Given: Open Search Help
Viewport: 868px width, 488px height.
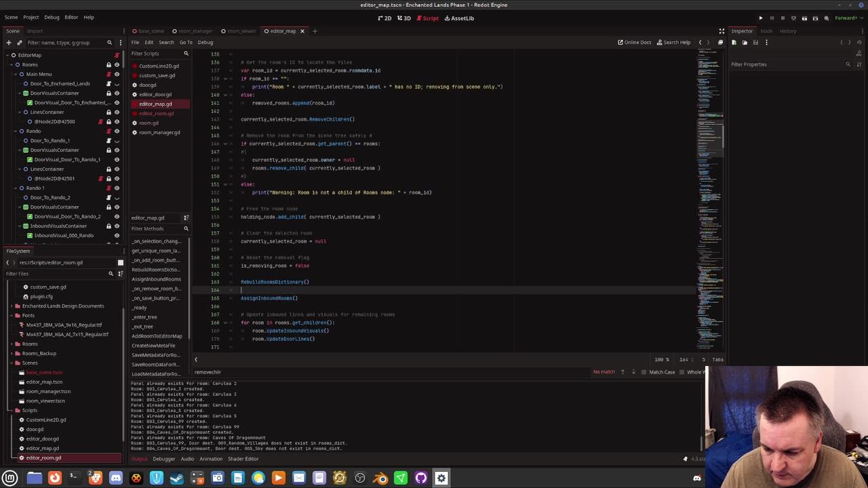Looking at the screenshot, I should point(673,42).
